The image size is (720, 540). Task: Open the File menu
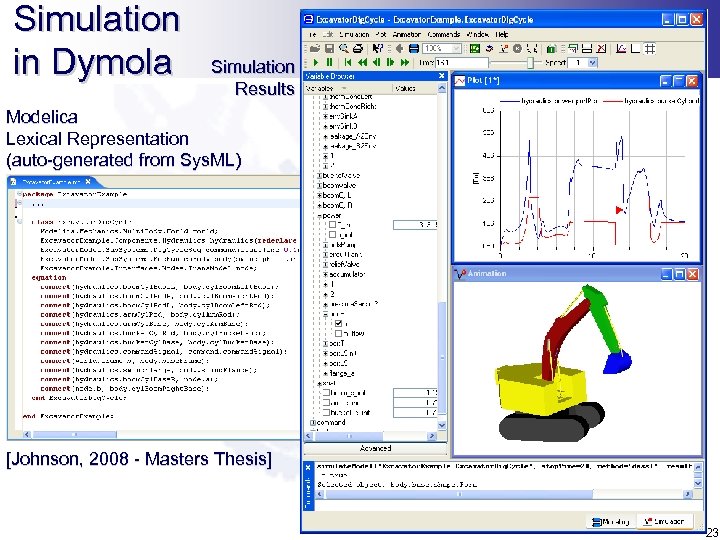pos(312,34)
